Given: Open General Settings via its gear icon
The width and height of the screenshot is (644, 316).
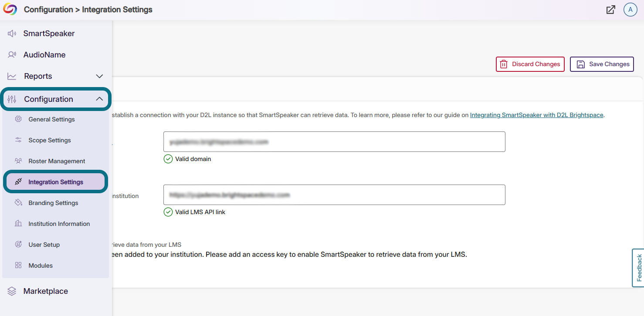Looking at the screenshot, I should 17,119.
